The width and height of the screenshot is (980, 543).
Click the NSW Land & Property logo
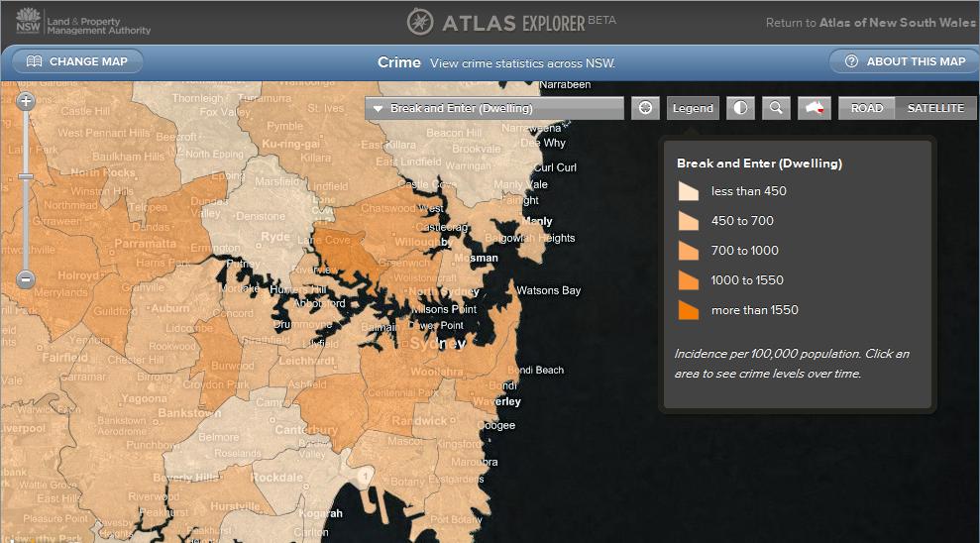pos(83,22)
